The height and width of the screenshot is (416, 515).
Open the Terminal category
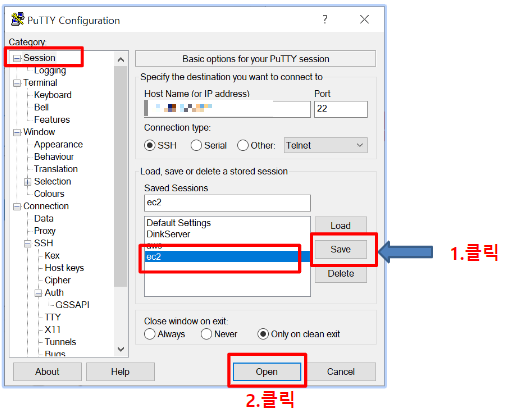[40, 83]
